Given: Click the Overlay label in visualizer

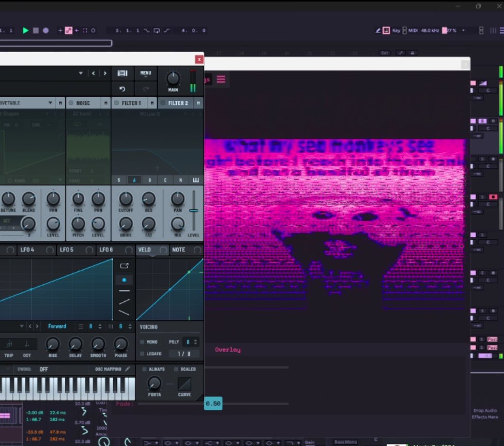Looking at the screenshot, I should pyautogui.click(x=227, y=349).
